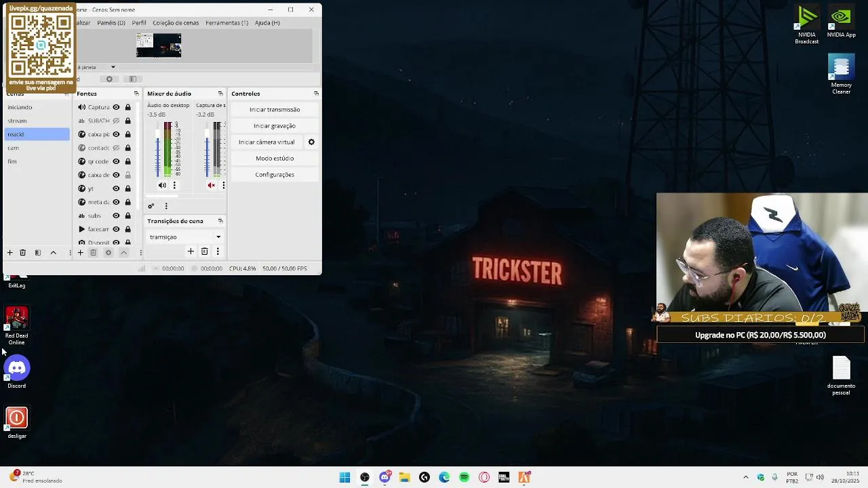The image size is (868, 488).
Task: Open Áudio do desktop three-dot options menu
Action: [x=174, y=185]
